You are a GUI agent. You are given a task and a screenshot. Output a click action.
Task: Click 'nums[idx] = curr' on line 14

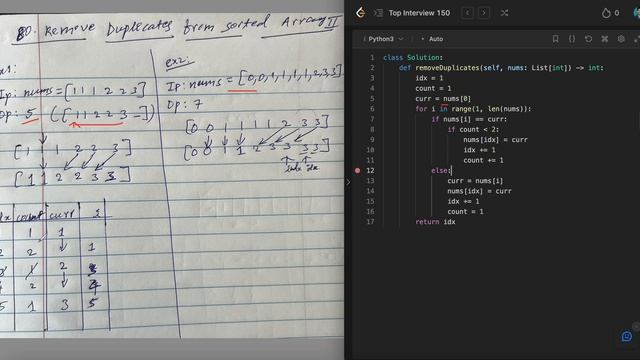479,191
